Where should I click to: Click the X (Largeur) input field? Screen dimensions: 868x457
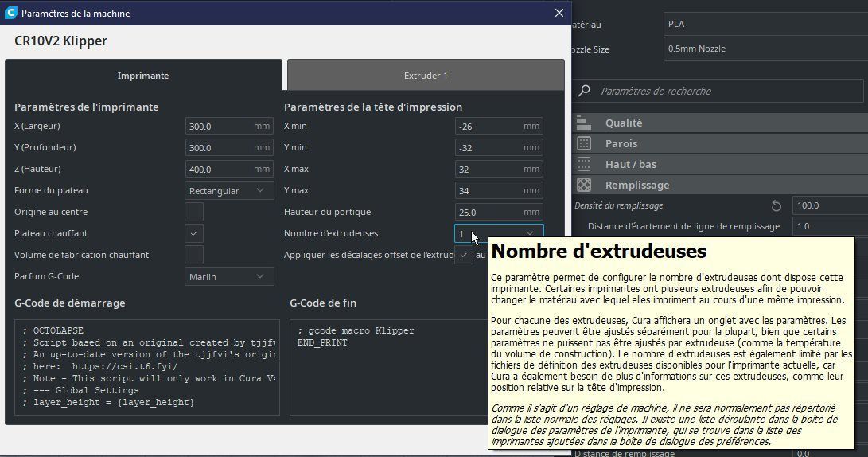click(x=229, y=127)
